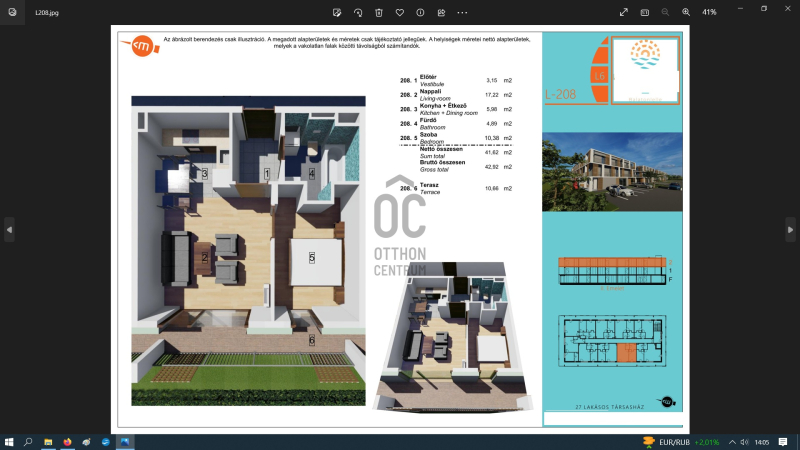Screen dimensions: 800x450
Task: Go to the previous image arrow
Action: (x=9, y=229)
